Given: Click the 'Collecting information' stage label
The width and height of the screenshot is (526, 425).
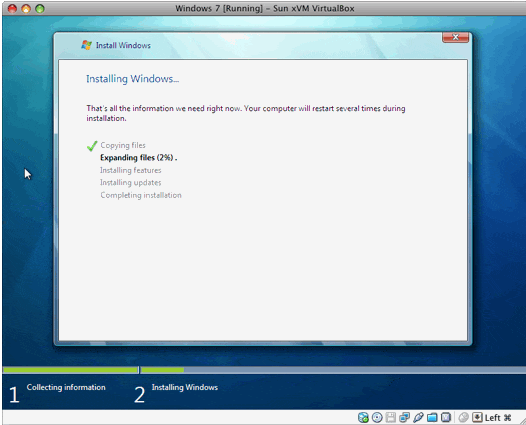Looking at the screenshot, I should [x=66, y=387].
